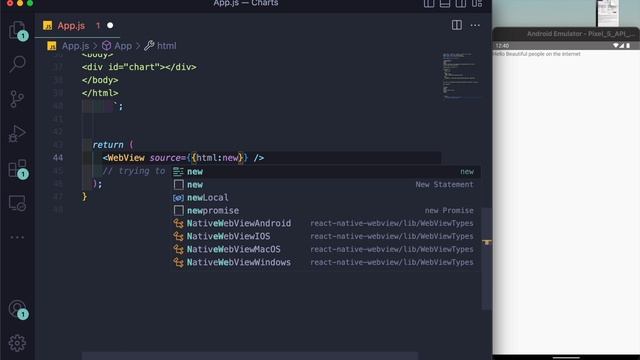
Task: Click the code minimap preview
Action: tap(461, 76)
